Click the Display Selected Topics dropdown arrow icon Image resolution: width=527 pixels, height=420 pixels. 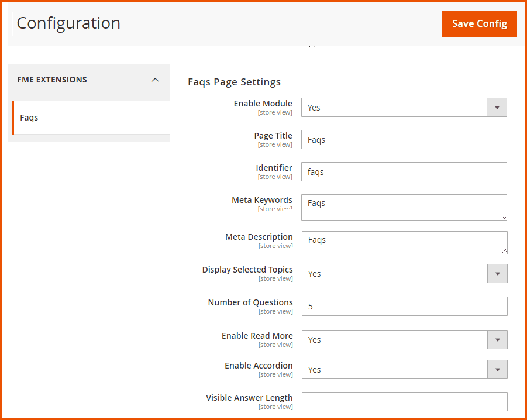click(497, 273)
